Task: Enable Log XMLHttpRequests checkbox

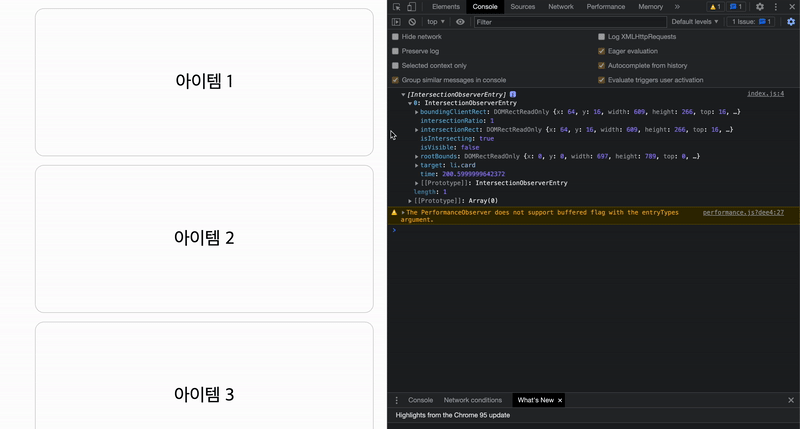Action: (601, 37)
